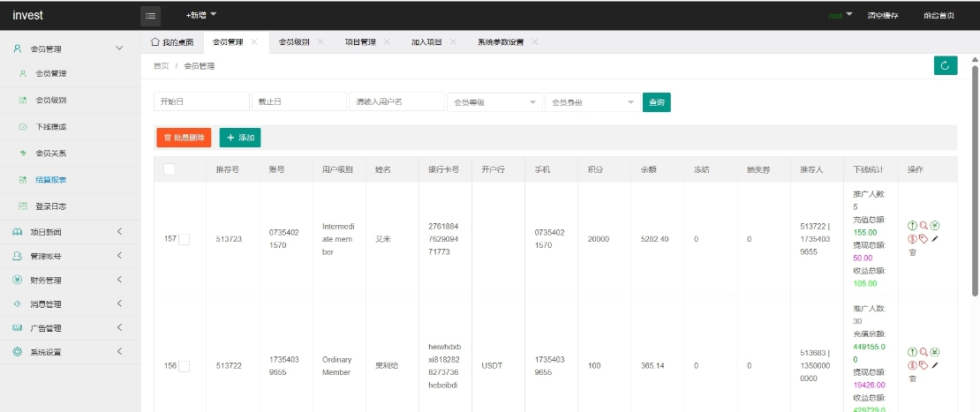Image resolution: width=980 pixels, height=412 pixels.
Task: Click the red dollar icon for member 156
Action: 913,364
